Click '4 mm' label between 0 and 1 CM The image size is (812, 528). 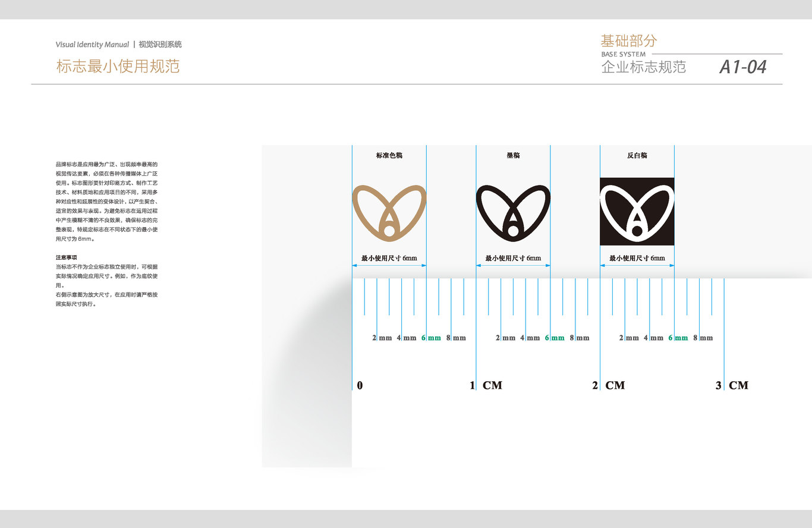(x=407, y=338)
